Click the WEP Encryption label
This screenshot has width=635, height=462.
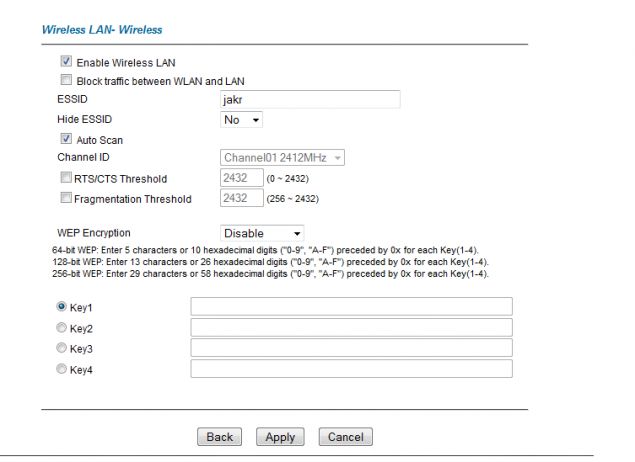click(94, 233)
